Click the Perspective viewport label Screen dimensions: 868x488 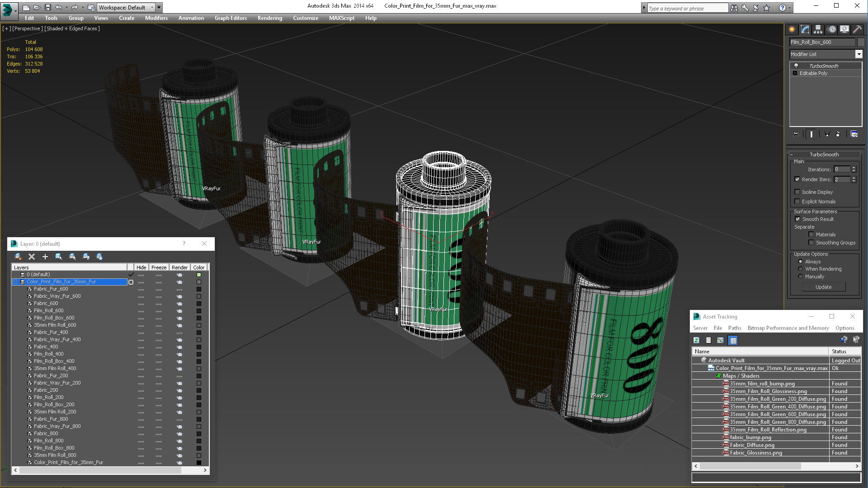pyautogui.click(x=28, y=28)
